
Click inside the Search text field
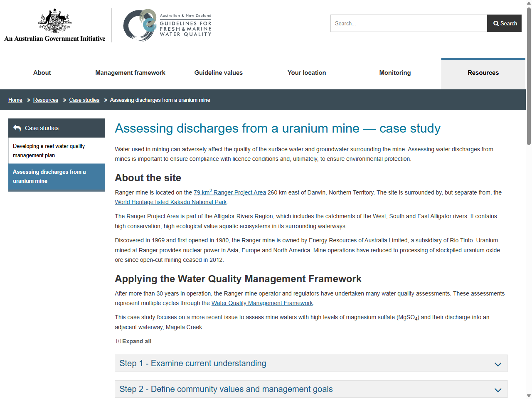click(x=408, y=23)
